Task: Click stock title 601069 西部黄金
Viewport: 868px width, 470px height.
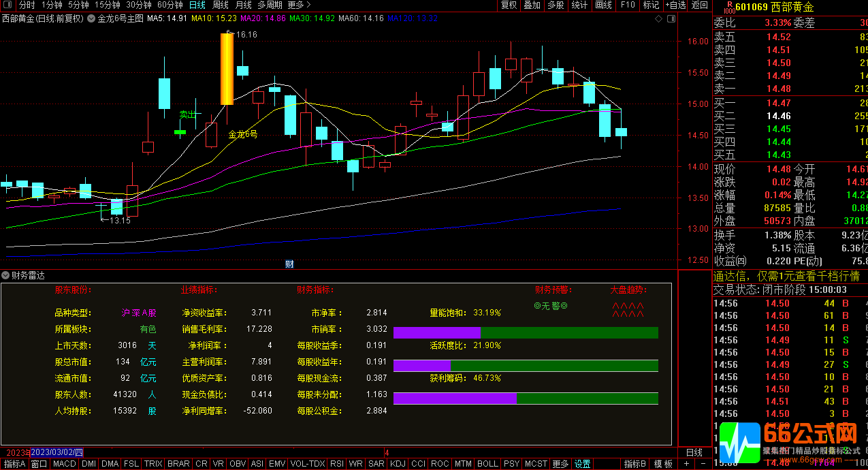Action: [x=775, y=7]
